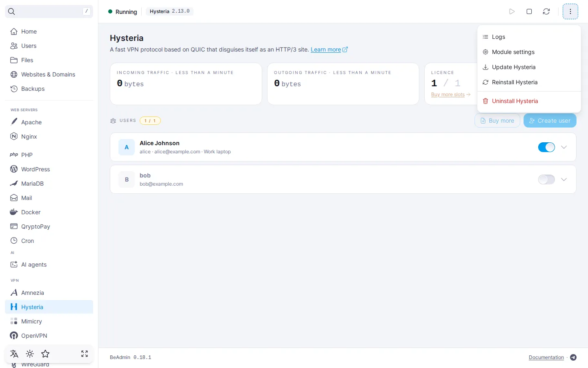Stop the Hysteria service
Screen dimensions: 588x368
(529, 11)
